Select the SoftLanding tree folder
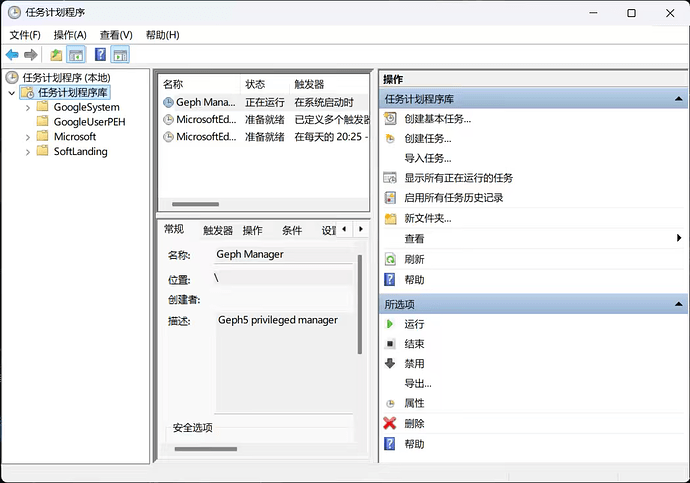Image resolution: width=690 pixels, height=483 pixels. click(x=81, y=151)
